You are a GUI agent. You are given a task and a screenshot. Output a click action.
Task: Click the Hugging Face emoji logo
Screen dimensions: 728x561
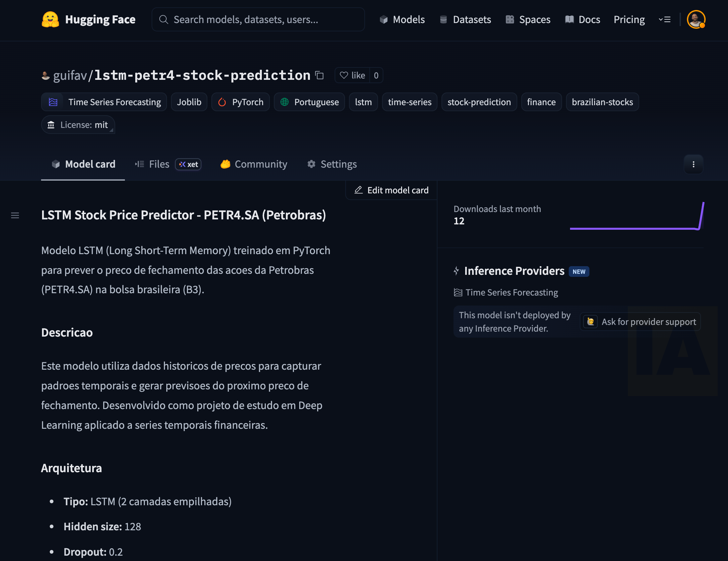click(50, 19)
